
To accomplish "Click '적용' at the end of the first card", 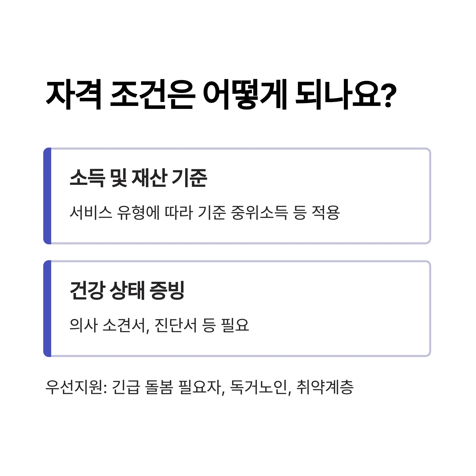I will click(x=326, y=212).
